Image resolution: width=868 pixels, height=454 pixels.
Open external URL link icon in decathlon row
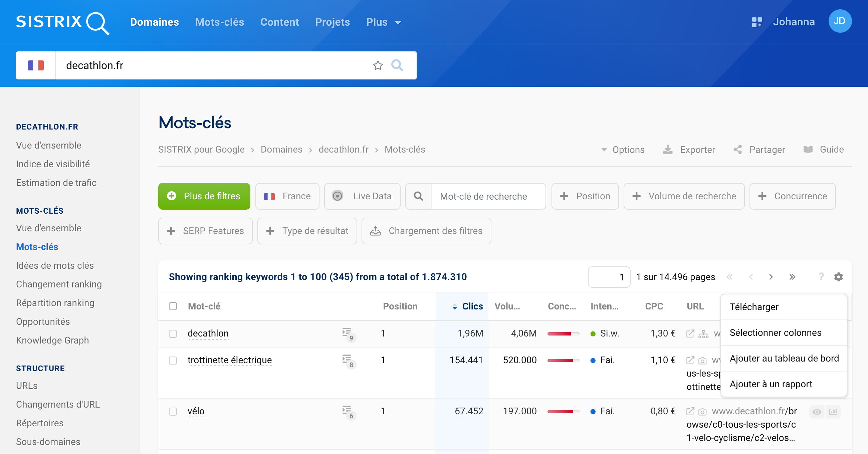(690, 334)
